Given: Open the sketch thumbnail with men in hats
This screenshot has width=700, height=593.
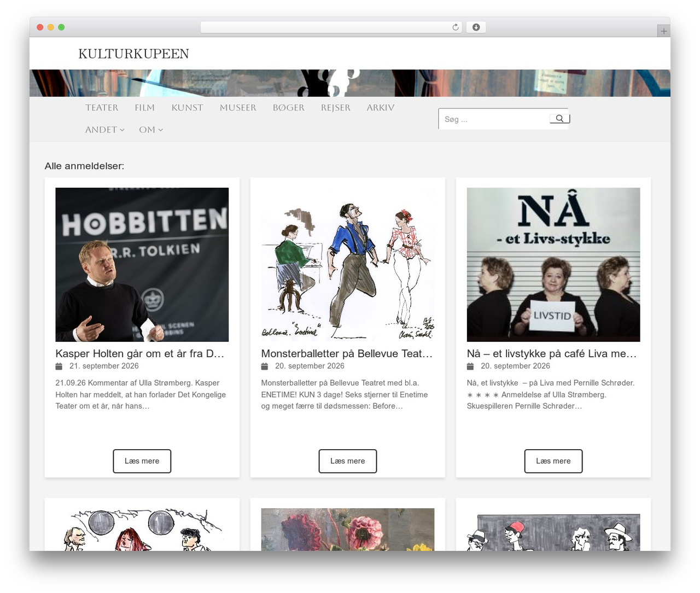Looking at the screenshot, I should click(553, 530).
